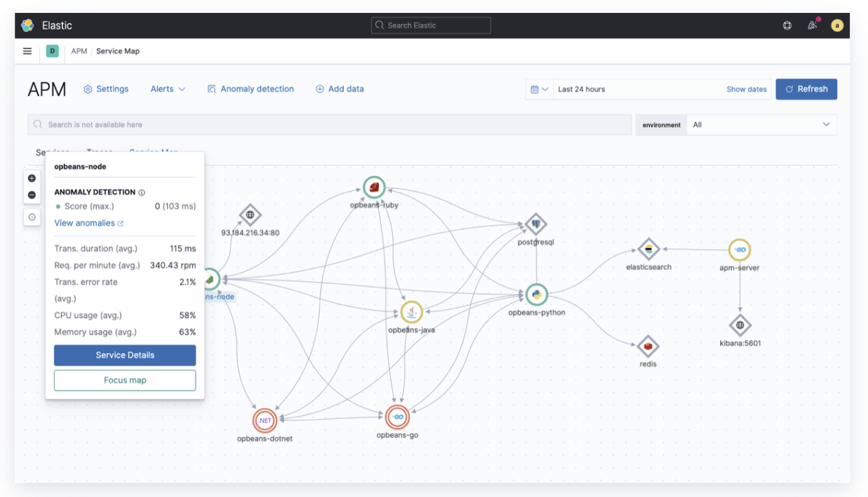This screenshot has width=868, height=497.
Task: Click the Last 24 hours time range
Action: pos(582,89)
